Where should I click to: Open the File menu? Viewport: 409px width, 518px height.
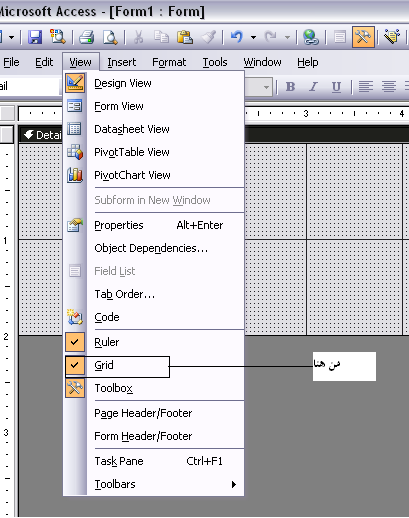(11, 62)
